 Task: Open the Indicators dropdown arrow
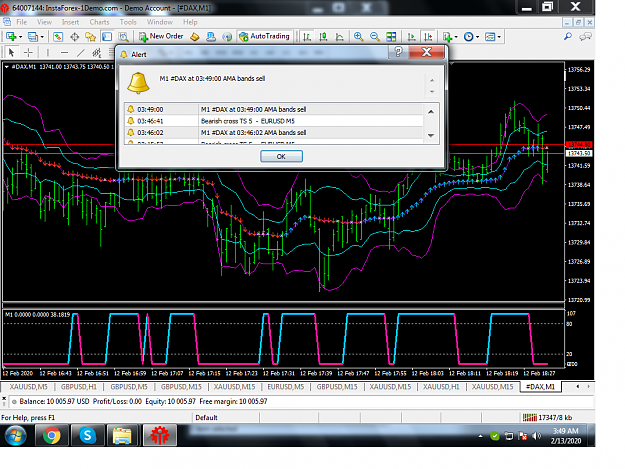[x=456, y=37]
